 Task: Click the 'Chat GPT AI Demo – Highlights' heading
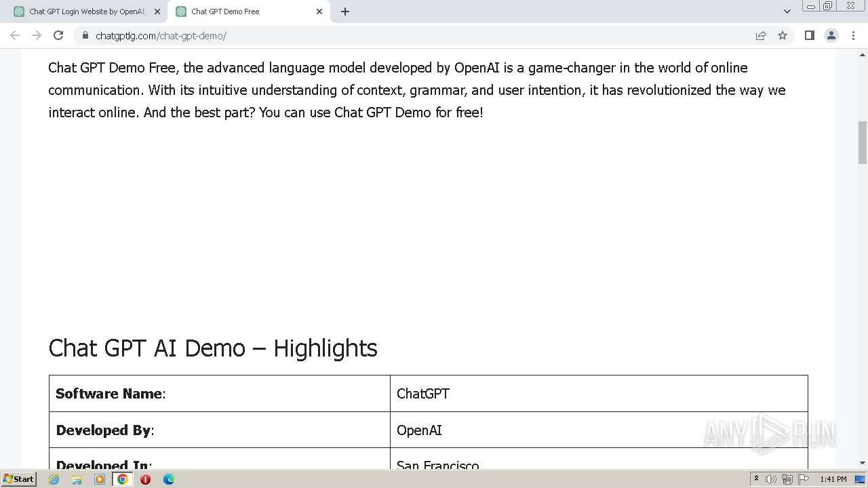pyautogui.click(x=213, y=348)
